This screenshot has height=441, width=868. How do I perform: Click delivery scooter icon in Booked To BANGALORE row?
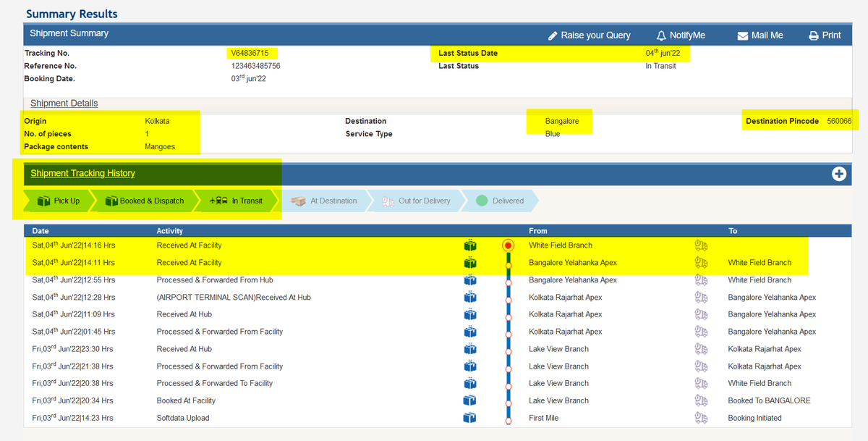700,400
